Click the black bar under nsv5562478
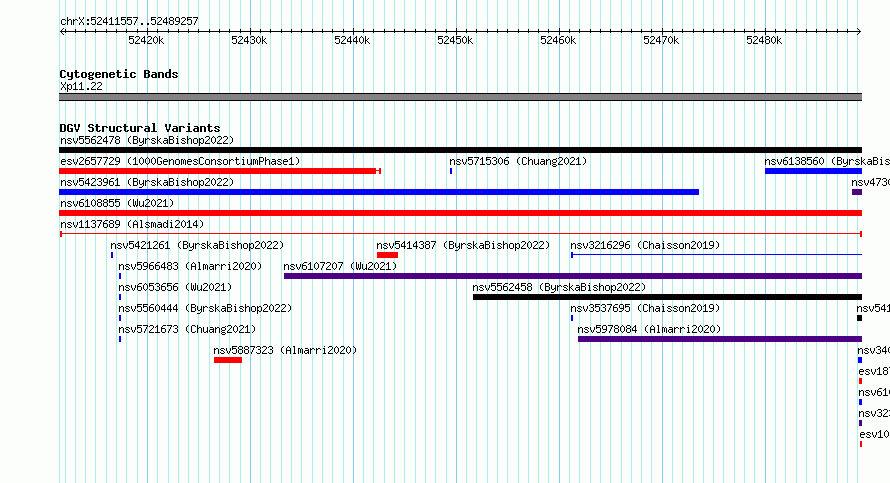 [460, 150]
